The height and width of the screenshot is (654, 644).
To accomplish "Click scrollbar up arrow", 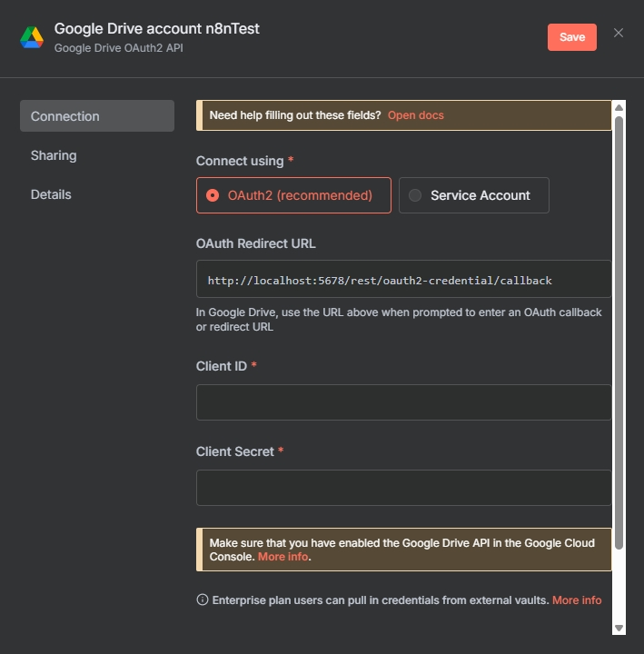I will click(x=619, y=107).
